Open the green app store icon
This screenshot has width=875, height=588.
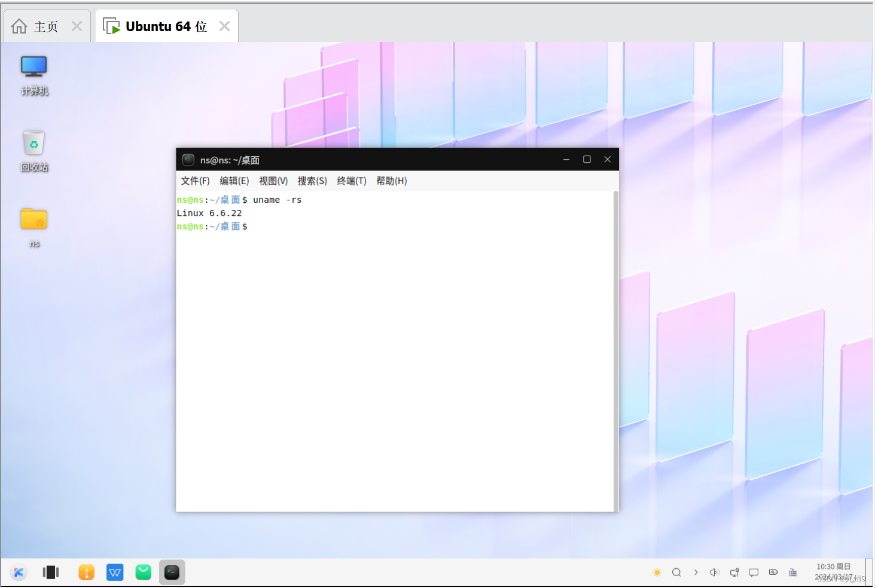click(143, 572)
